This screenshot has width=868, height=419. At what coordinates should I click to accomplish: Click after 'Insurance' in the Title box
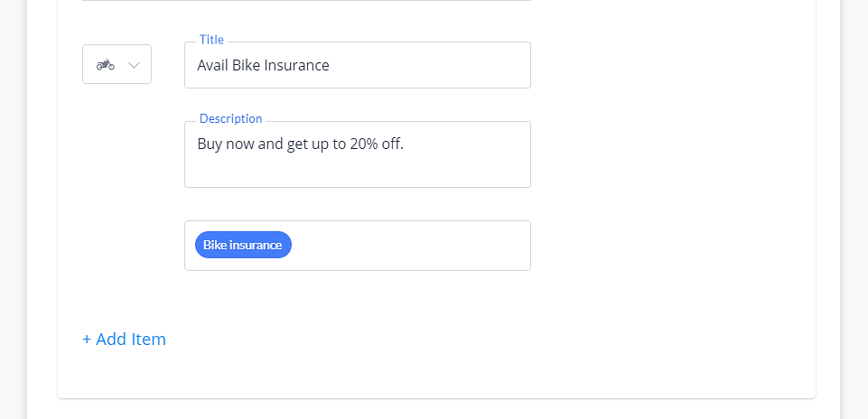(x=429, y=65)
